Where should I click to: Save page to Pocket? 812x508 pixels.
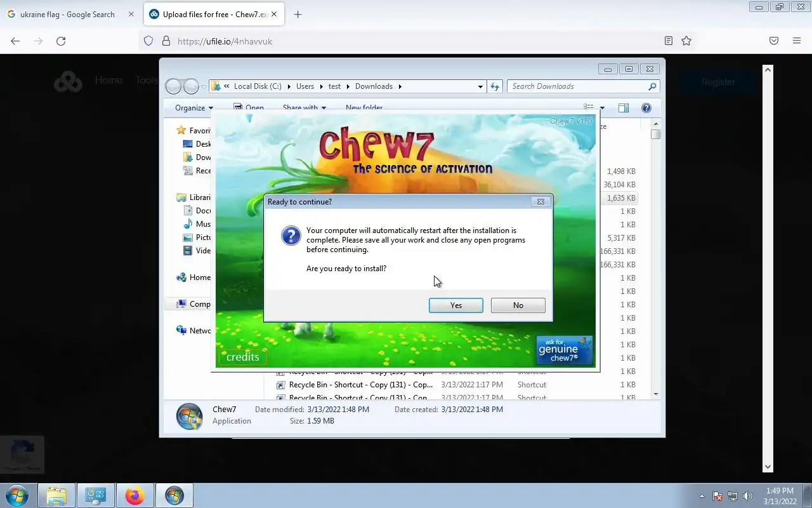774,41
